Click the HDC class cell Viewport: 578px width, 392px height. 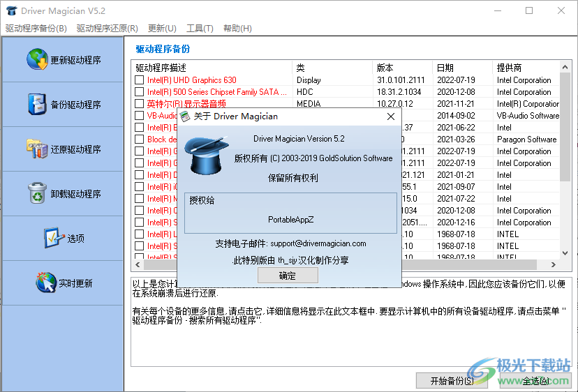pos(305,92)
